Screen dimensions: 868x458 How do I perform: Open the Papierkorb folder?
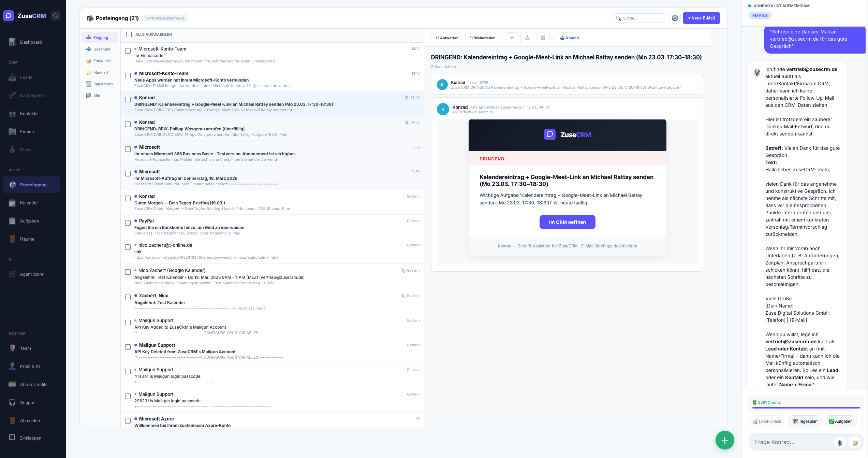tap(100, 84)
